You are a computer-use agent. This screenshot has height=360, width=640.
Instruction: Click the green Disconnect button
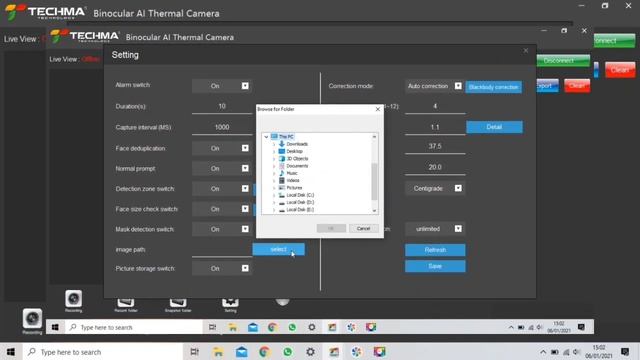(563, 60)
